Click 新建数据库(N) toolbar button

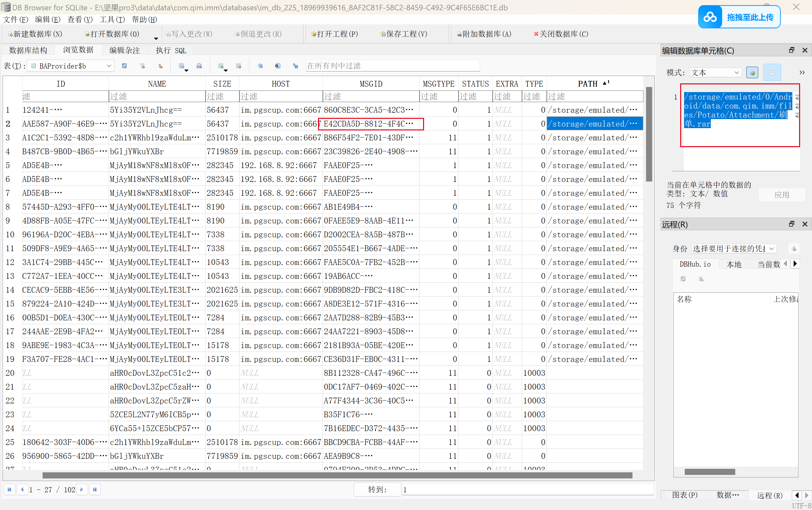click(x=35, y=34)
